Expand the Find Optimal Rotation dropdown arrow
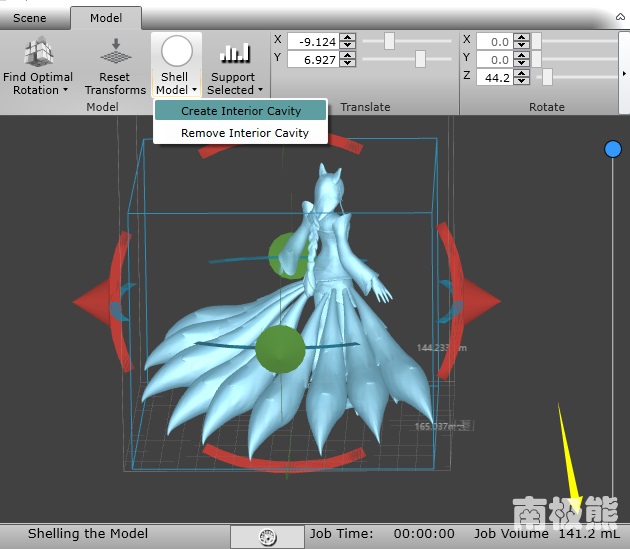This screenshot has width=630, height=549. pos(65,90)
